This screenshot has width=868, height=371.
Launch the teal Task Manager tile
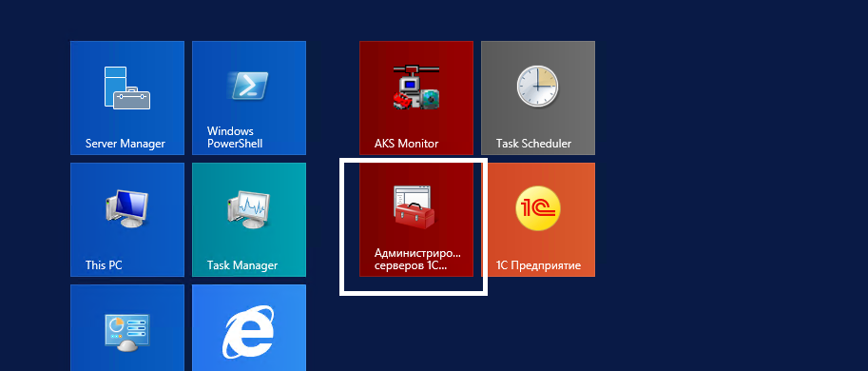click(x=249, y=220)
